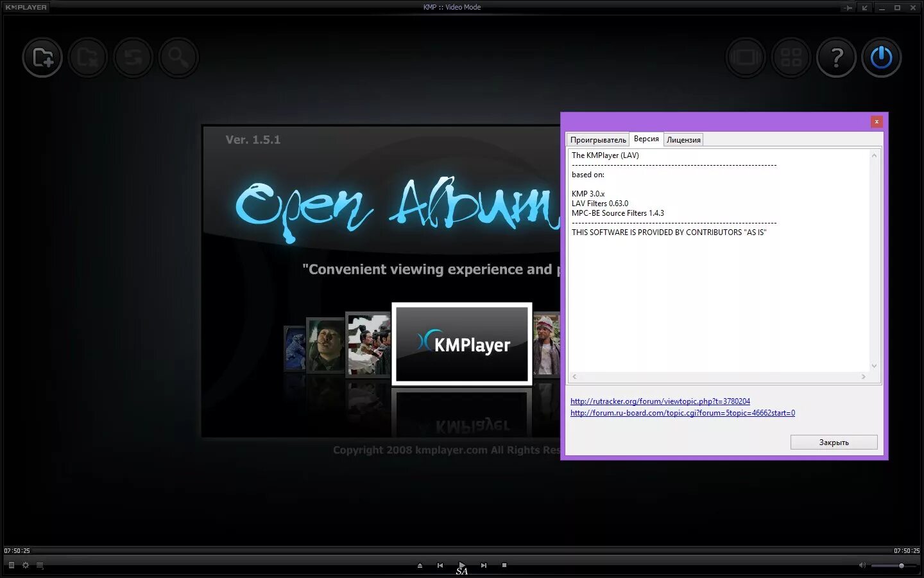Select the man with cap thumbnail
The image size is (924, 578).
[546, 345]
